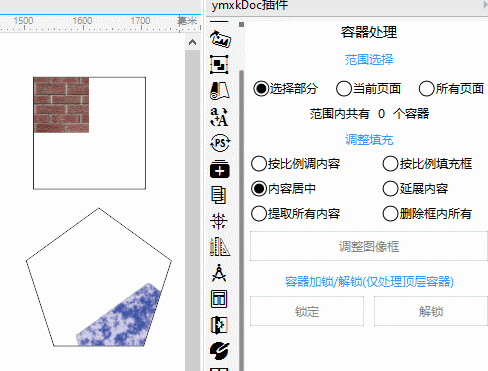Open the ruler and triangle icon

(x=220, y=247)
